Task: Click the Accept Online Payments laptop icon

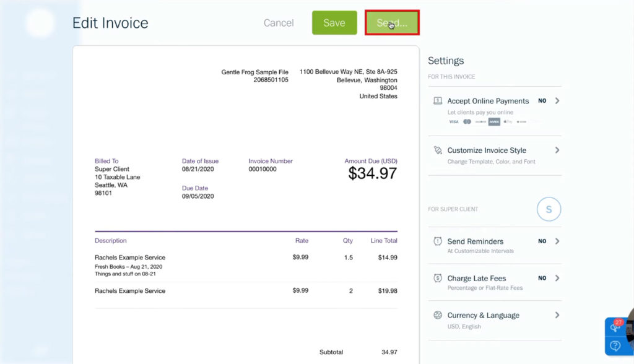Action: click(438, 100)
